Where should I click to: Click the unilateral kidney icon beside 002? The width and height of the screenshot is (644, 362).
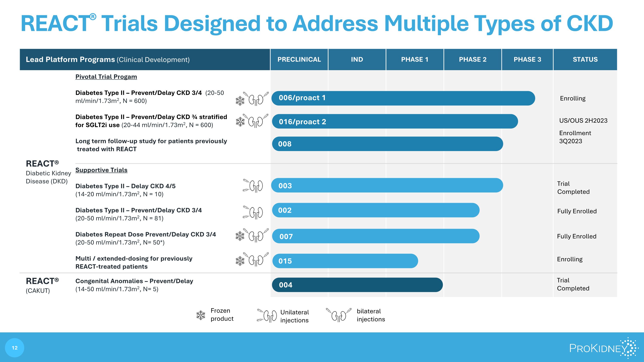click(x=253, y=213)
